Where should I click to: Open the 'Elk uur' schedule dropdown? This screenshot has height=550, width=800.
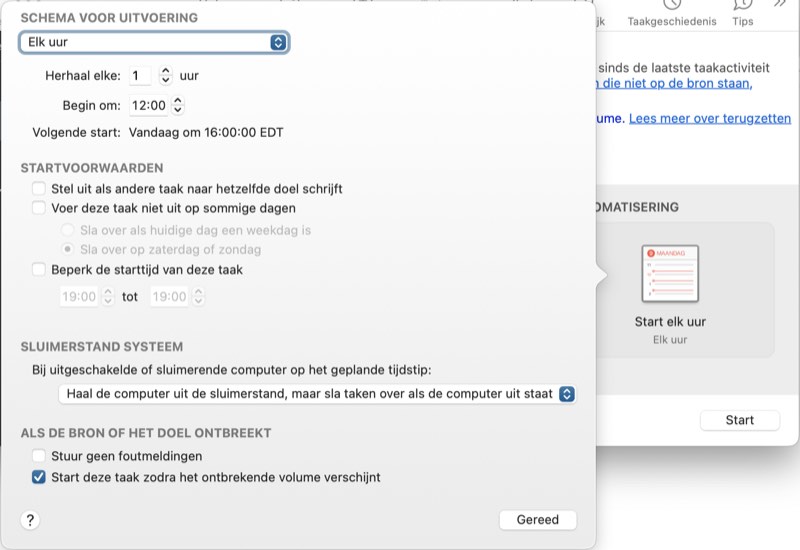pyautogui.click(x=154, y=42)
